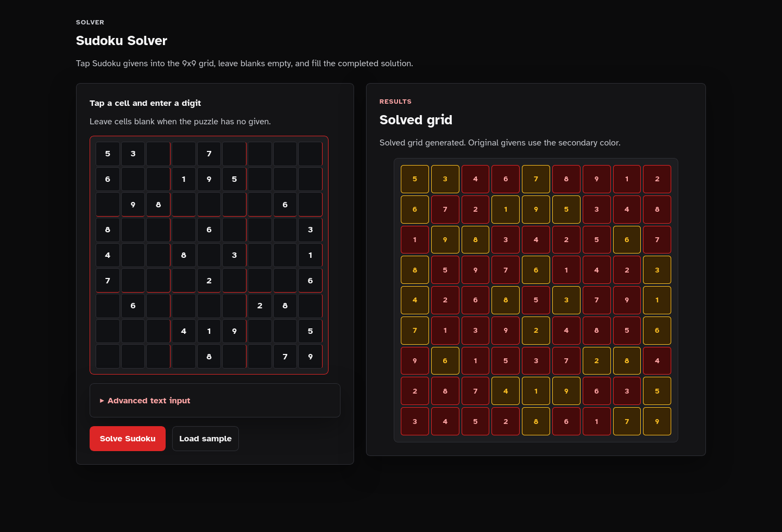782x532 pixels.
Task: Select input grid cell with 2 in row 7
Action: pyautogui.click(x=260, y=306)
